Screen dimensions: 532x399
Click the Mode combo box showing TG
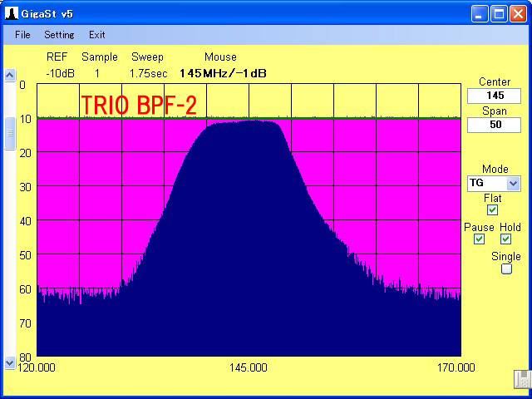(494, 184)
